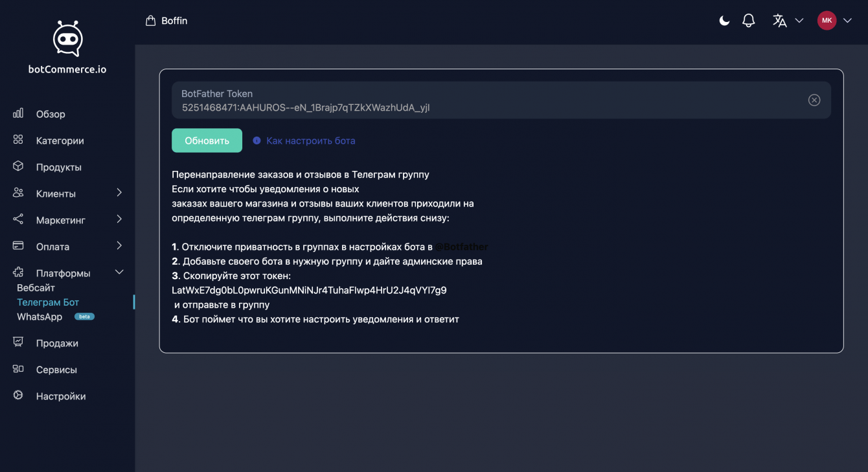
Task: Expand the Оплата submenu chevron
Action: [119, 246]
